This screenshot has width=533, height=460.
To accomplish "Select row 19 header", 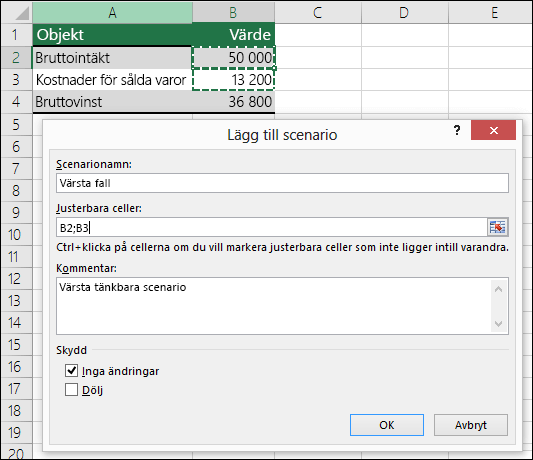I will coord(17,433).
